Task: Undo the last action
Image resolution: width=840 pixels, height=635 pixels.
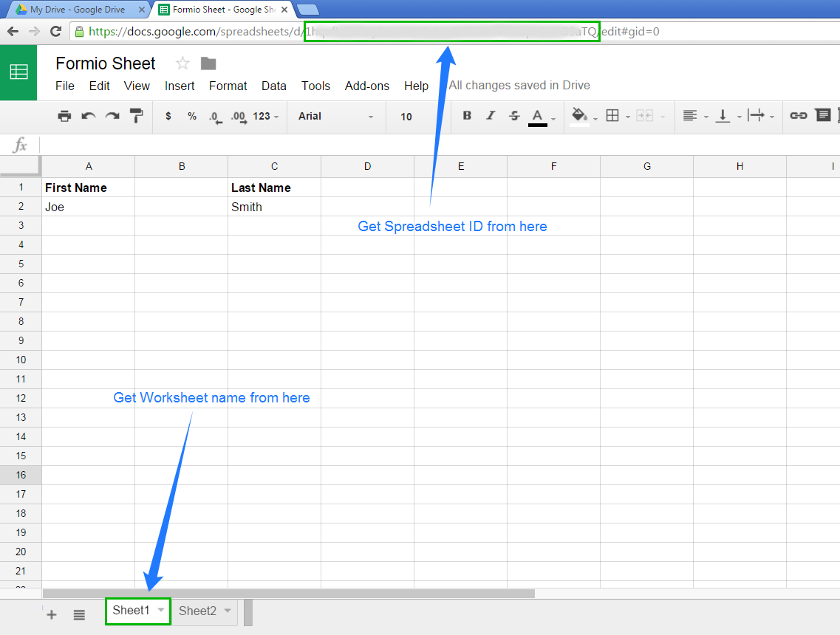Action: click(89, 116)
